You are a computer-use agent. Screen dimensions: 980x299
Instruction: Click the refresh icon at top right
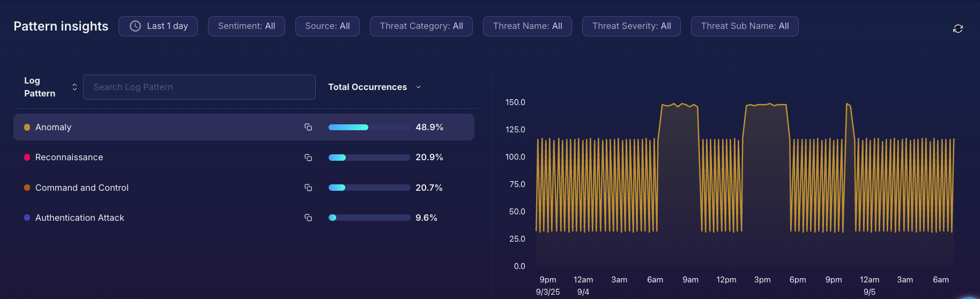click(957, 28)
